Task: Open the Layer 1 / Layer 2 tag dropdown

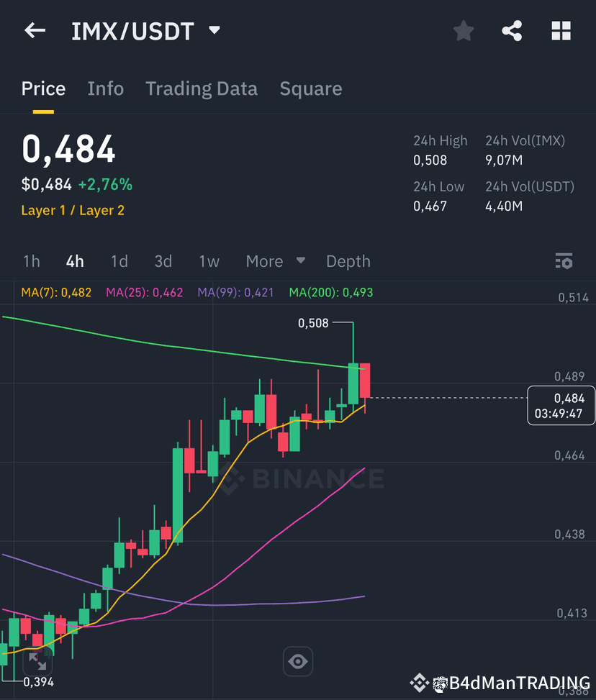Action: (73, 211)
